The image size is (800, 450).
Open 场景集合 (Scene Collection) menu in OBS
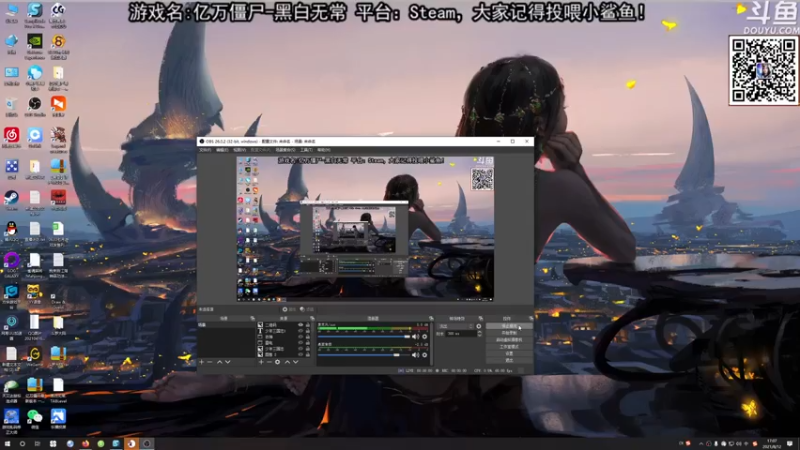point(285,150)
